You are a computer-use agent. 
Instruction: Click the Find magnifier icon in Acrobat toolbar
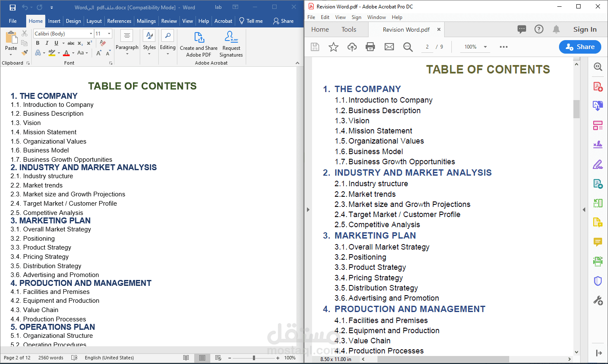tap(408, 47)
